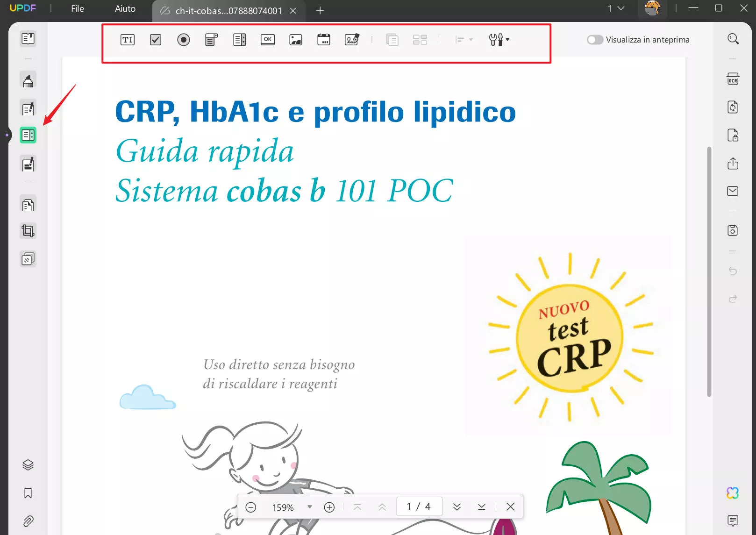This screenshot has width=756, height=535.
Task: Open the Fill and Sign tool
Action: coord(28,164)
